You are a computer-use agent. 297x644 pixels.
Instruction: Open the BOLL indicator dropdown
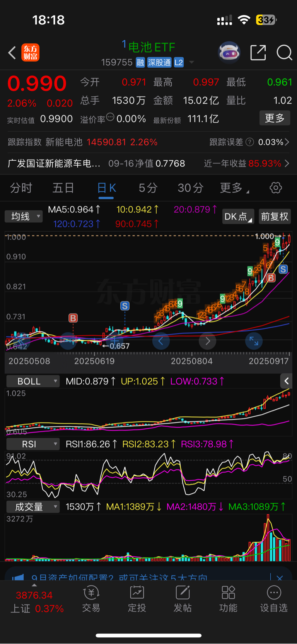[33, 381]
